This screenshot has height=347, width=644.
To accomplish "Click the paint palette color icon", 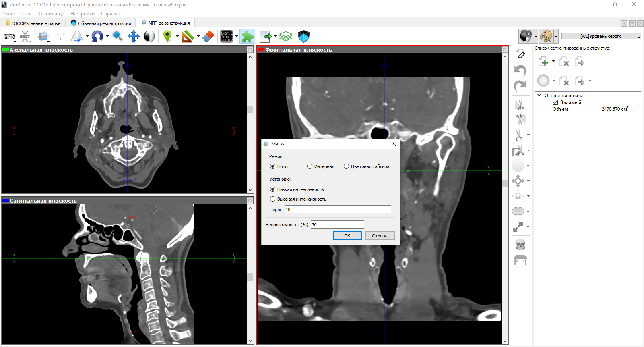I will 546,36.
